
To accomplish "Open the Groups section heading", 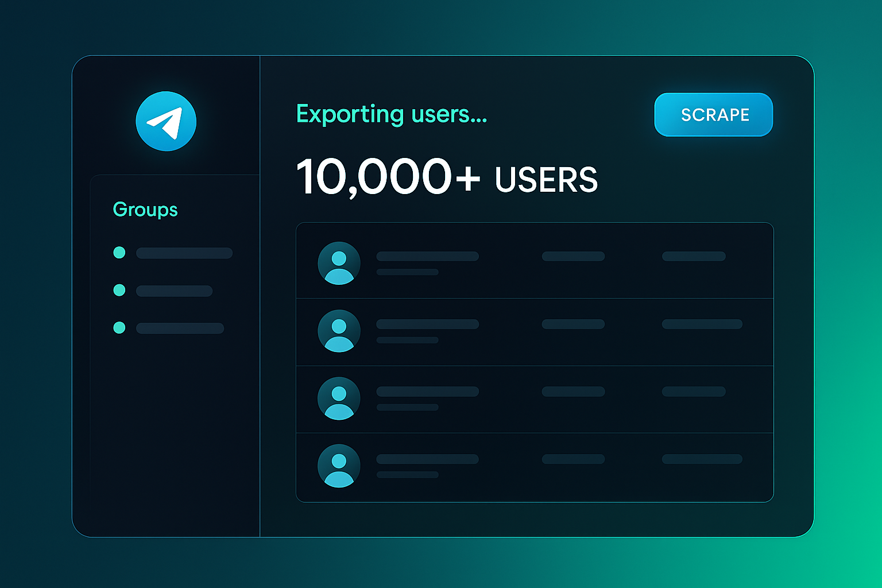I will point(145,210).
